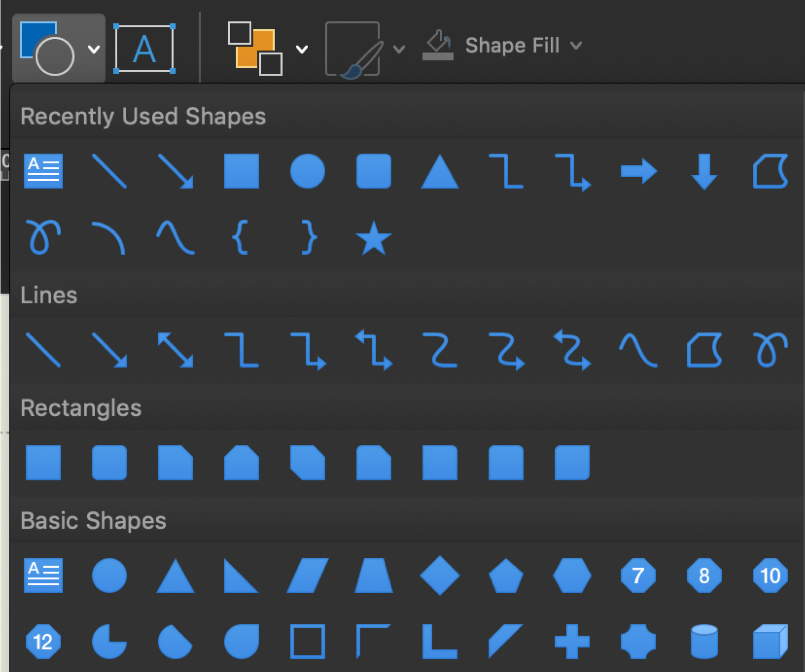This screenshot has width=805, height=672.
Task: Insert the Pie shape
Action: point(109,642)
